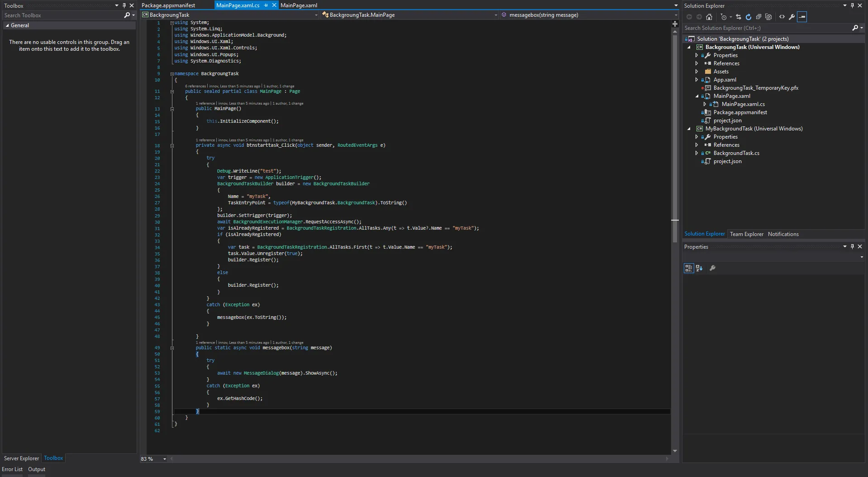Click Sync with Active Document icon

[x=739, y=17]
